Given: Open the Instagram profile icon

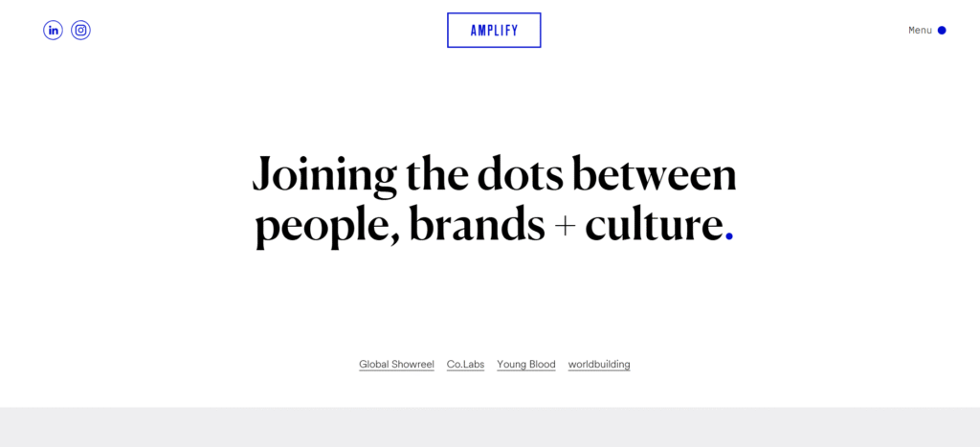Looking at the screenshot, I should [81, 31].
